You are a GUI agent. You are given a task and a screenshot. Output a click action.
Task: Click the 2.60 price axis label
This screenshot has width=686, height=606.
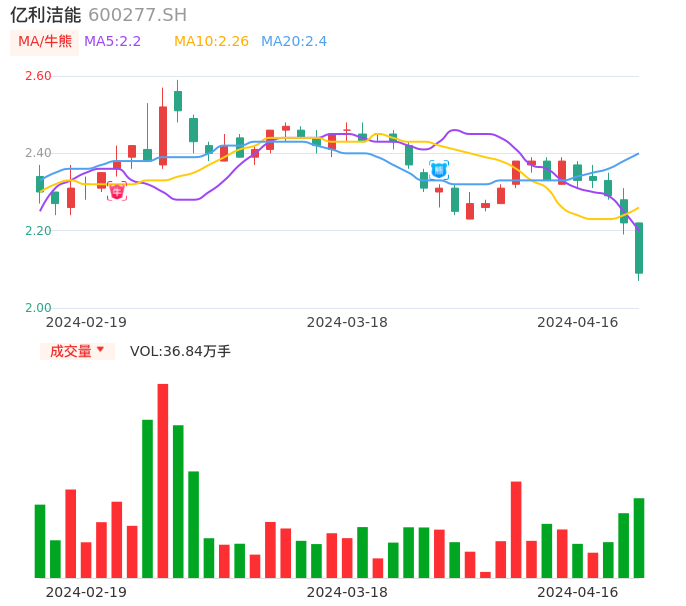pos(38,76)
